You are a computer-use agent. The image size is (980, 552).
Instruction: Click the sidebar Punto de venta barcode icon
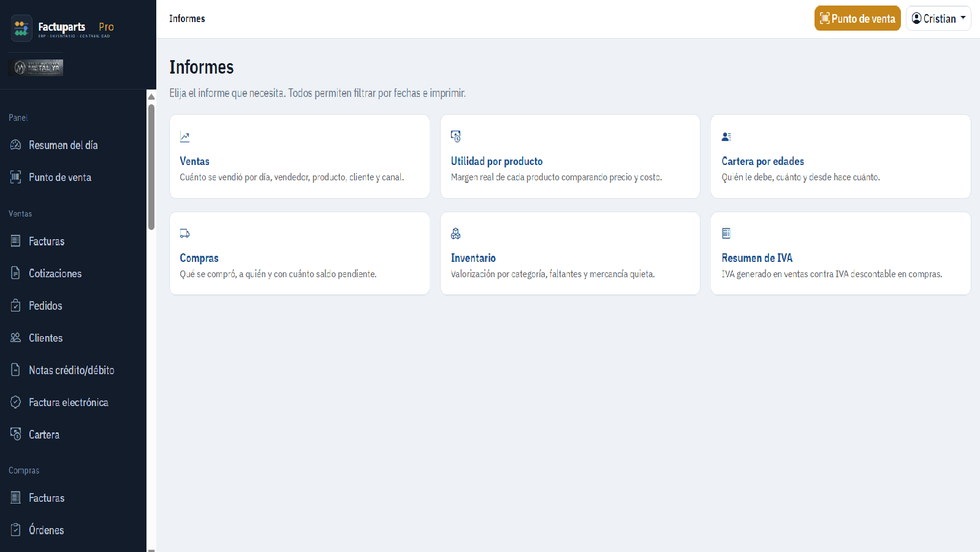pos(16,177)
